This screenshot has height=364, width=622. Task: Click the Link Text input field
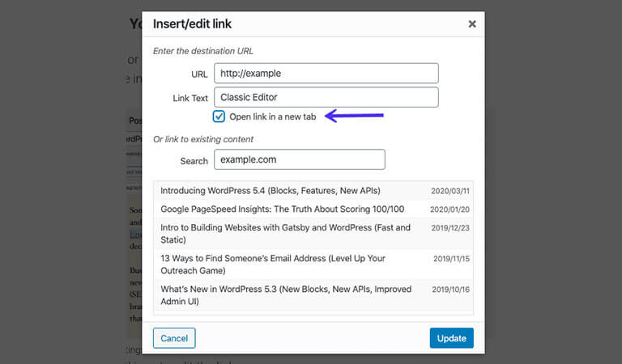coord(326,97)
